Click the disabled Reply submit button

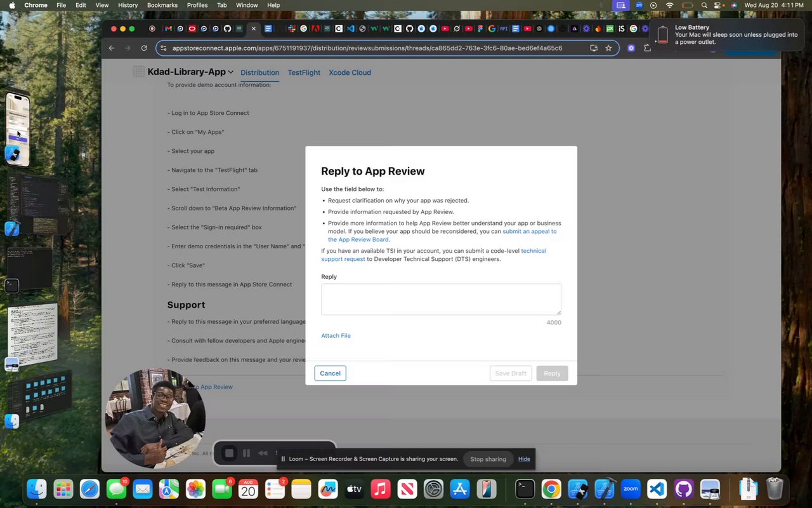pyautogui.click(x=552, y=373)
